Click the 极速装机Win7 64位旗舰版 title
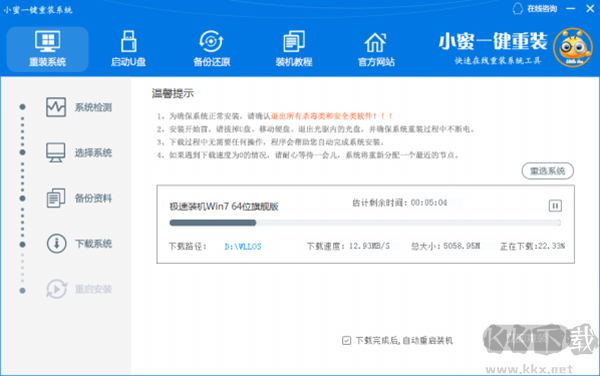The image size is (600, 376). [224, 207]
